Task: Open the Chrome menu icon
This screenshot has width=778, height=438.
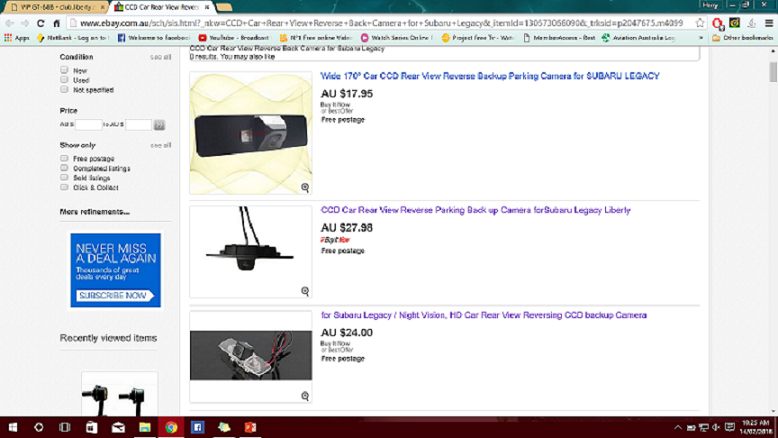Action: [x=767, y=22]
